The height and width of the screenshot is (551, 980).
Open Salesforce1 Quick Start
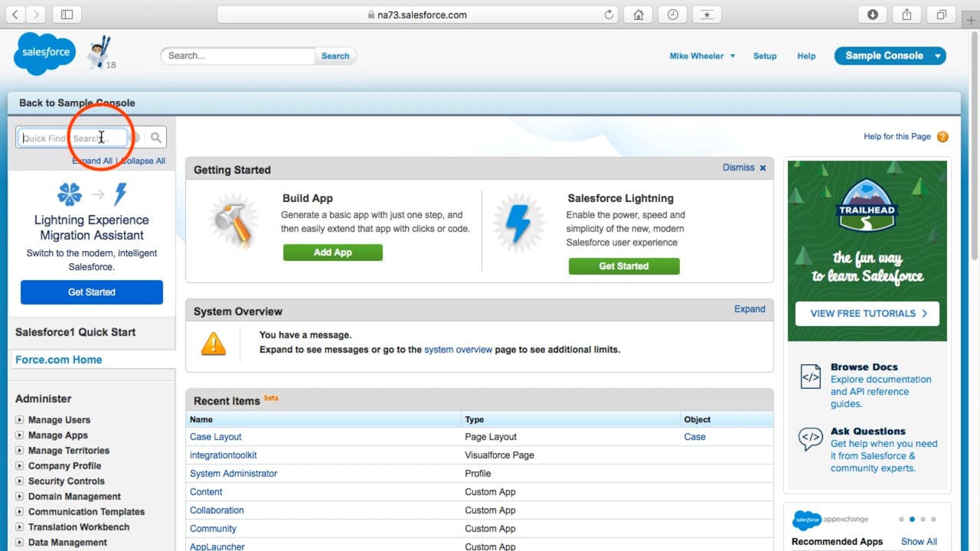click(75, 332)
